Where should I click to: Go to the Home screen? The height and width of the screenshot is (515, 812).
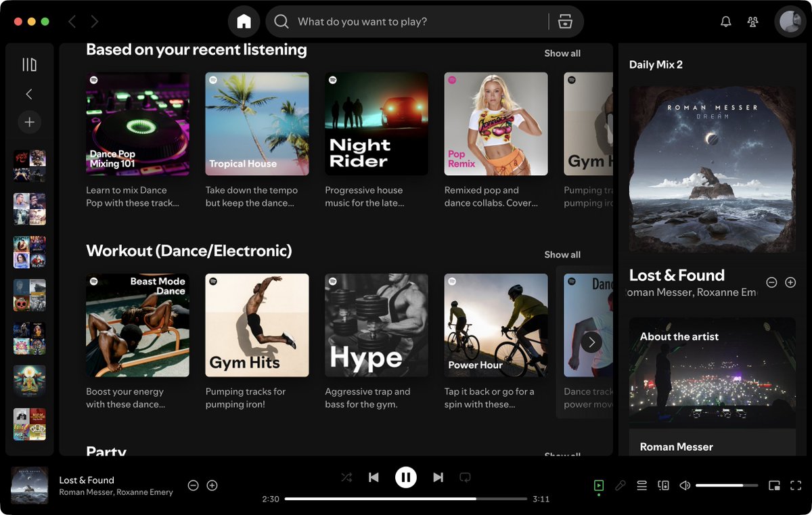click(244, 22)
